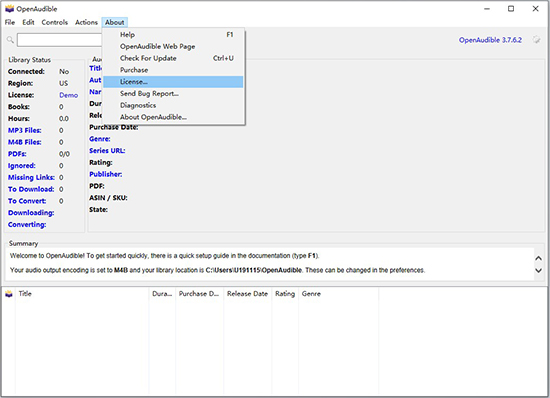550x398 pixels.
Task: Click the 'Books:' label
Action: (19, 107)
